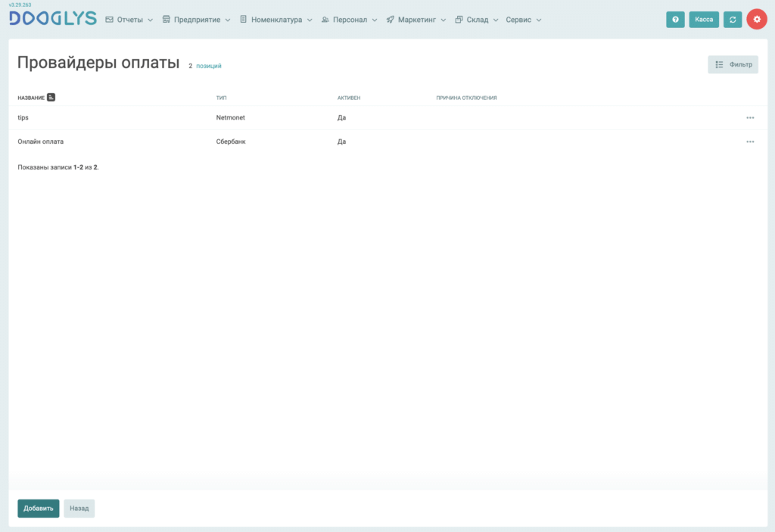This screenshot has height=532, width=775.
Task: Click the Активен column header
Action: [349, 98]
